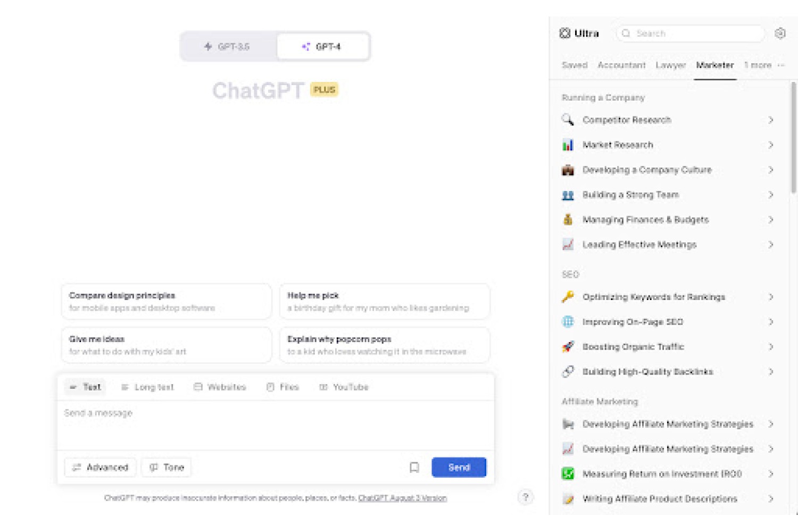Click briefcase icon beside Developing a Company Culture
This screenshot has height=532, width=798.
[x=568, y=170]
